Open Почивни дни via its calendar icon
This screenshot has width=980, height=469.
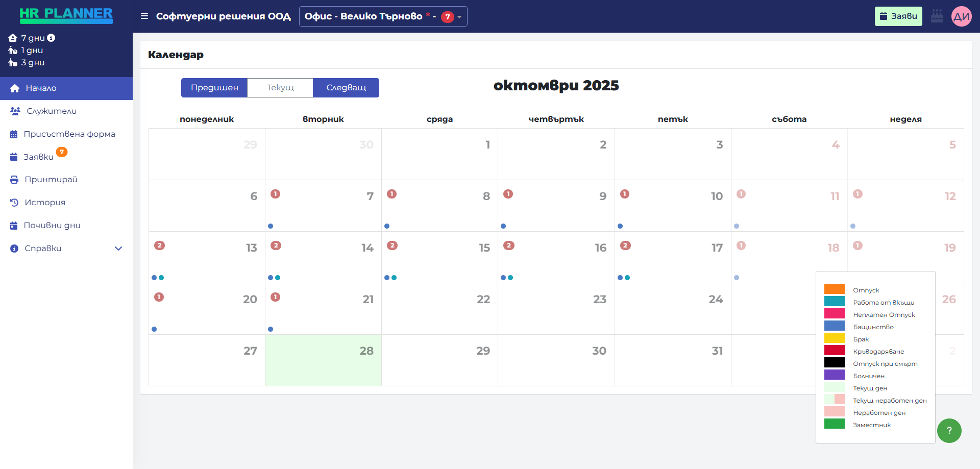pyautogui.click(x=14, y=225)
